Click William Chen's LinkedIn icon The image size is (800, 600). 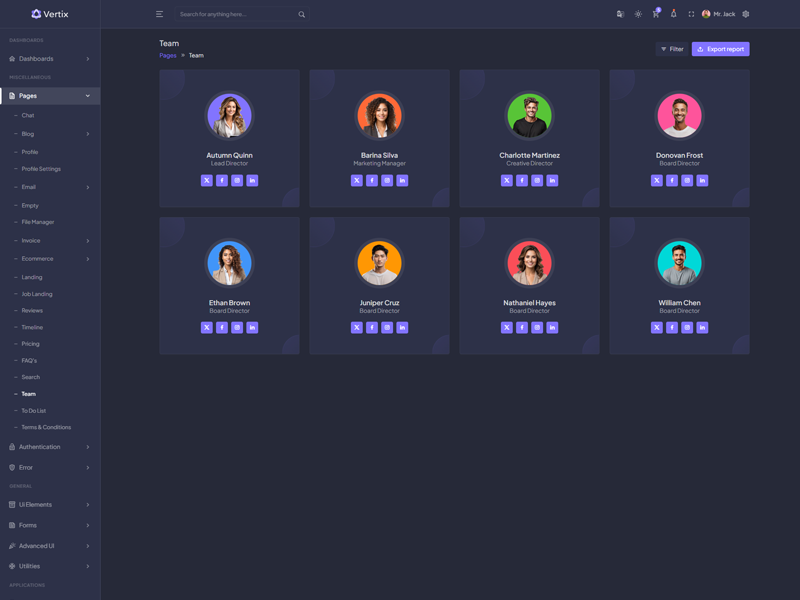pyautogui.click(x=702, y=328)
